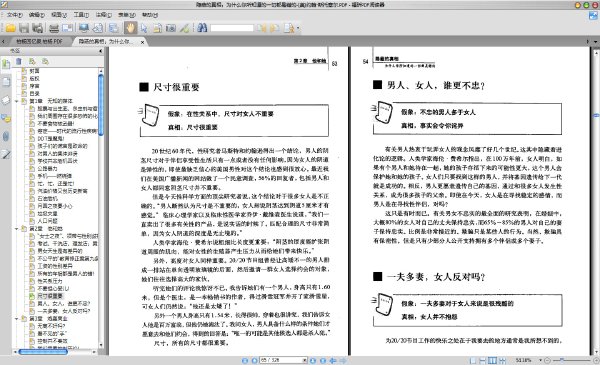This screenshot has width=600, height=365.
Task: Open the 文件(F) menu
Action: pyautogui.click(x=15, y=15)
